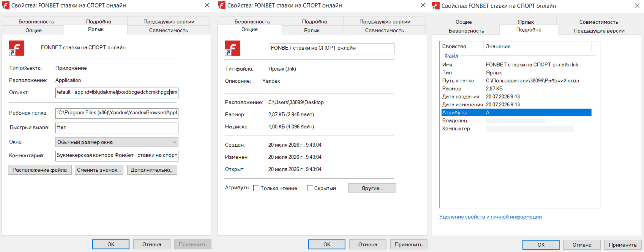Viewport: 644px width, 252px height.
Task: Click into the Объект target field
Action: click(x=117, y=92)
